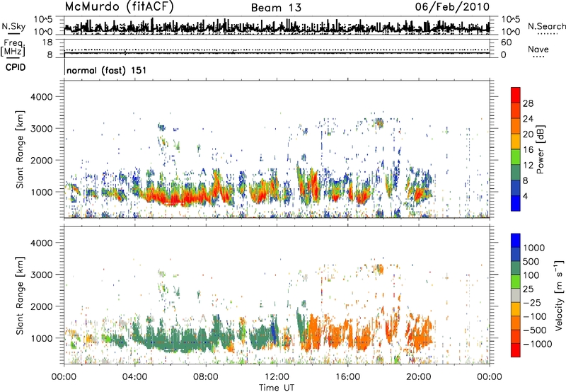Click the yellow 16-20 dB Power color band

coord(516,141)
